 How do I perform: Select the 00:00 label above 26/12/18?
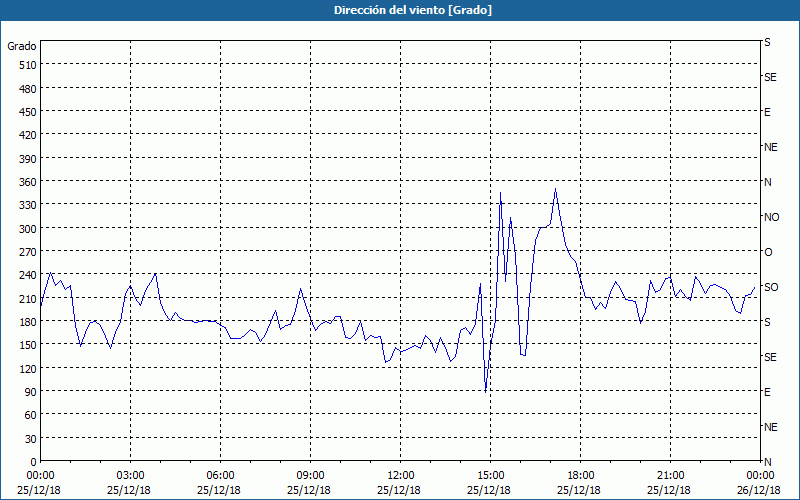(760, 476)
